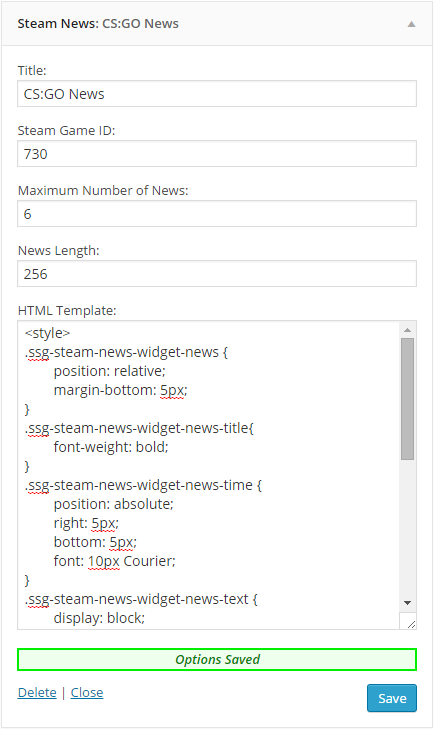Click the 'HTML Template:' label

[x=67, y=310]
